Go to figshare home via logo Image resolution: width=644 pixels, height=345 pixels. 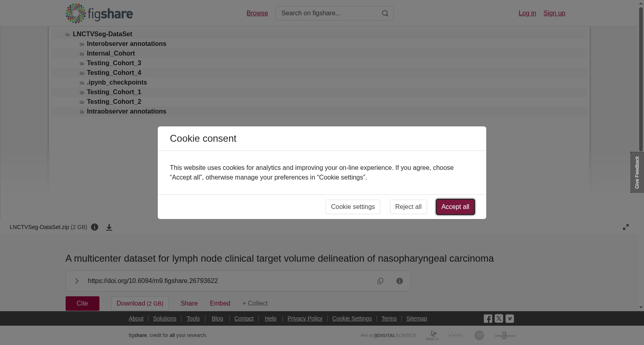[99, 13]
